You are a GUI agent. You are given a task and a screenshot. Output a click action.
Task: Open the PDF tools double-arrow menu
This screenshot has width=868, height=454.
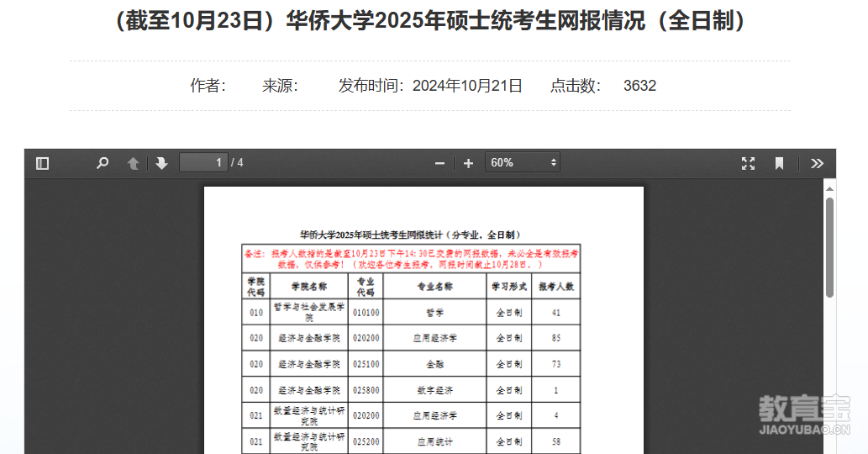[x=817, y=163]
